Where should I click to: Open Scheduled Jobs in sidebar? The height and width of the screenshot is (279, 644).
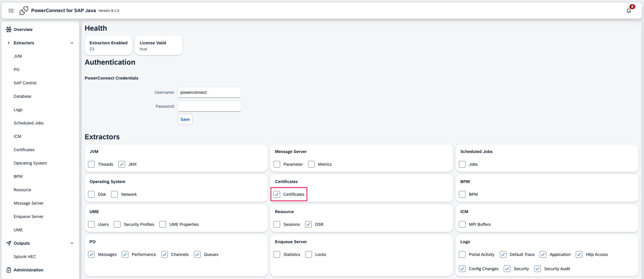[x=29, y=123]
